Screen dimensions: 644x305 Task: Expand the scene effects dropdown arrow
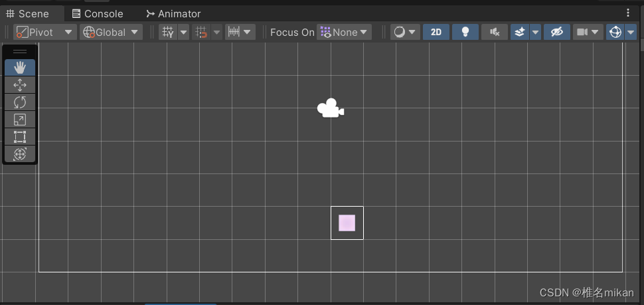tap(535, 32)
